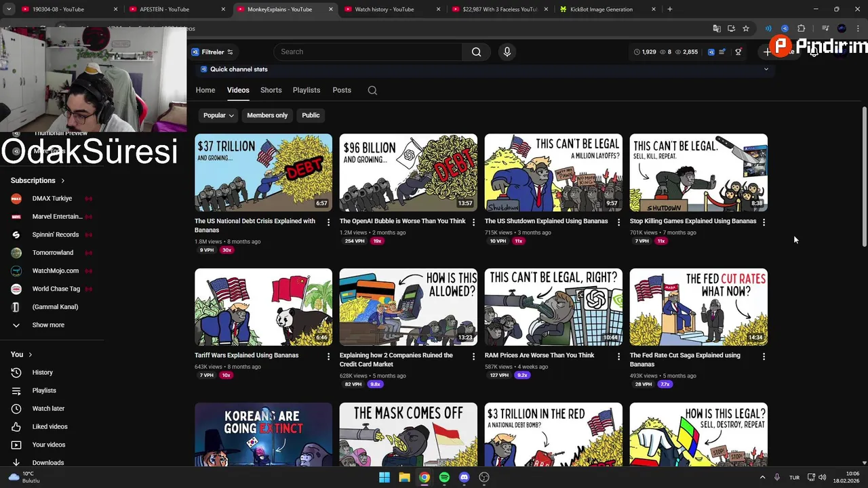
Task: Click the search magnifier button
Action: [x=476, y=52]
